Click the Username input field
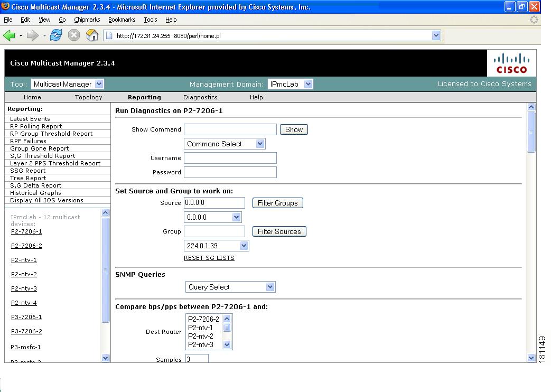 click(230, 158)
